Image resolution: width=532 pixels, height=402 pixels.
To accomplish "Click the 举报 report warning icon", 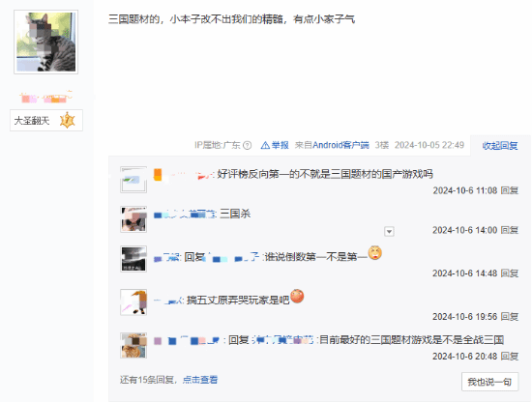I will [x=265, y=145].
